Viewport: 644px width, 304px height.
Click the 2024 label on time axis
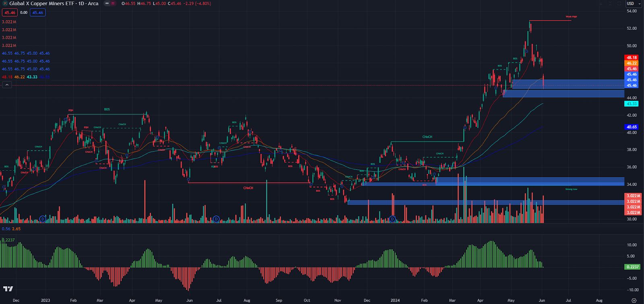(x=395, y=300)
